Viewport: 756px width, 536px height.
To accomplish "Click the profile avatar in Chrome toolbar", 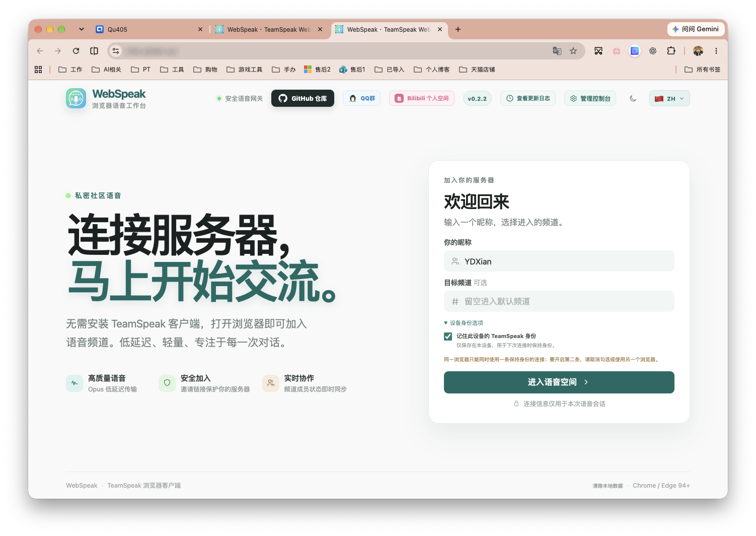I will click(698, 51).
